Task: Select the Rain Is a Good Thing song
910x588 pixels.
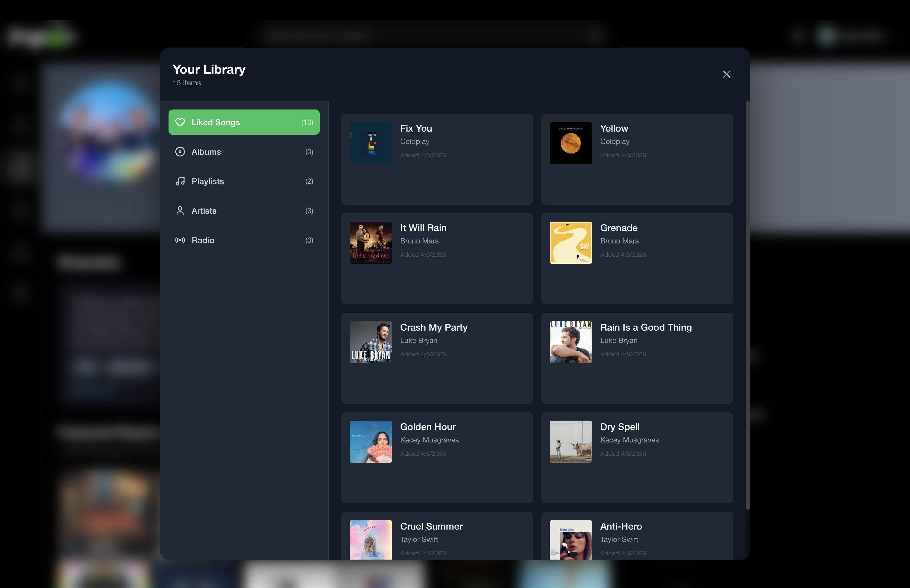Action: pos(645,328)
